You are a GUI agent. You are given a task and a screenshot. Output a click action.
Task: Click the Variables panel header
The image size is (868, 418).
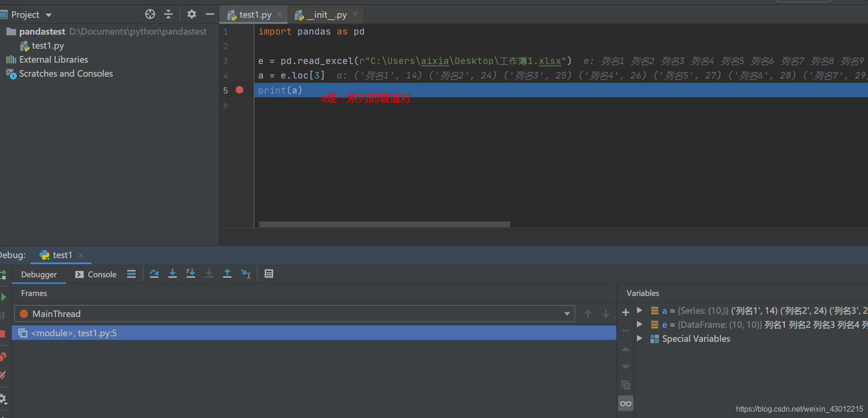(x=643, y=293)
